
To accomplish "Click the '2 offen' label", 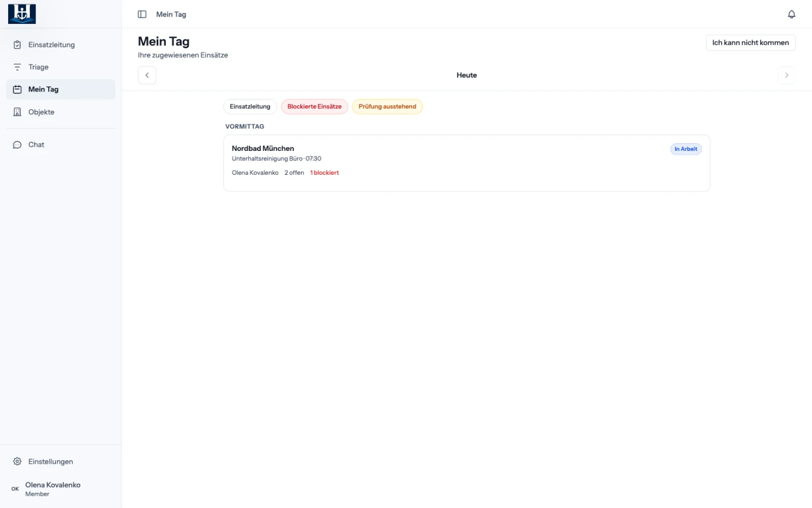I will [294, 173].
